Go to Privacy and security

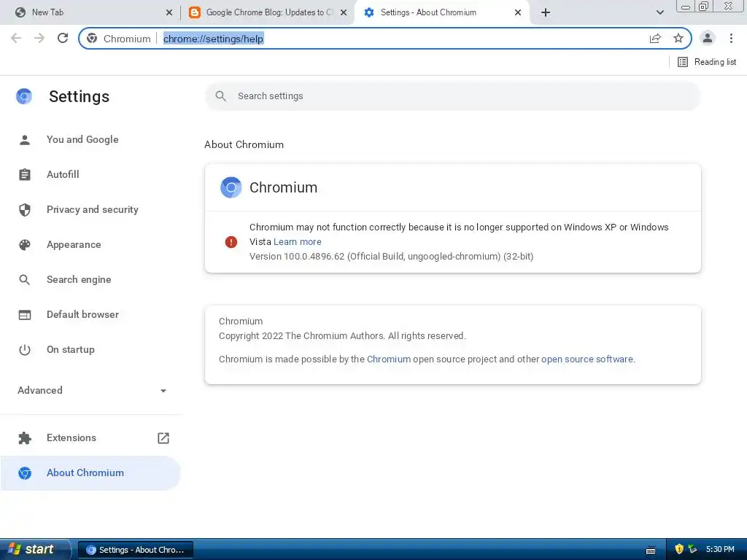(x=90, y=209)
